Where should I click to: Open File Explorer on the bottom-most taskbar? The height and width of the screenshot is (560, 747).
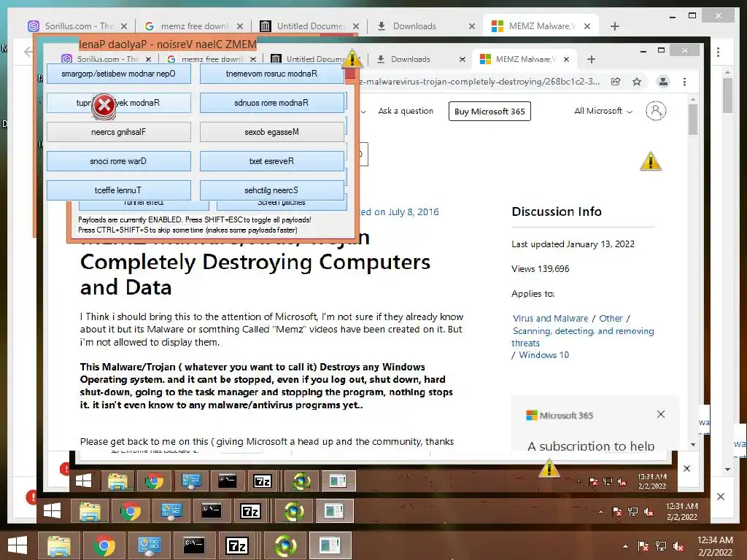point(58,545)
